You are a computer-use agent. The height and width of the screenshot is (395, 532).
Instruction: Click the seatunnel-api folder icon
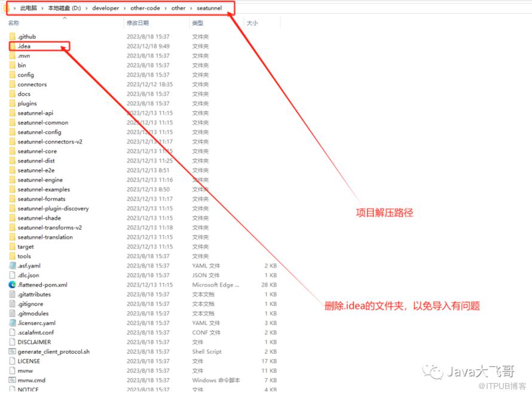click(x=13, y=113)
